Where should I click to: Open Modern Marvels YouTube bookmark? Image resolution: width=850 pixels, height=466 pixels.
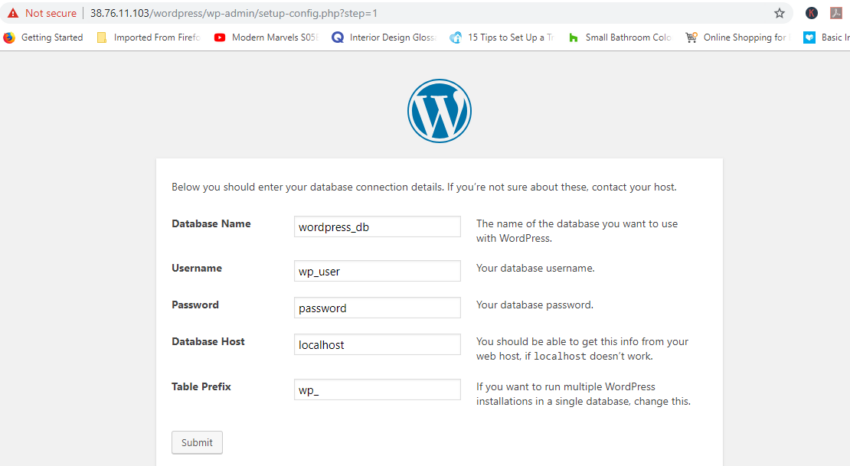tap(266, 37)
